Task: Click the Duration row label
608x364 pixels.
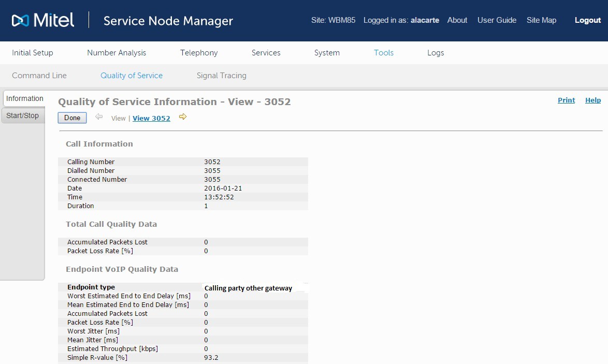Action: (81, 206)
